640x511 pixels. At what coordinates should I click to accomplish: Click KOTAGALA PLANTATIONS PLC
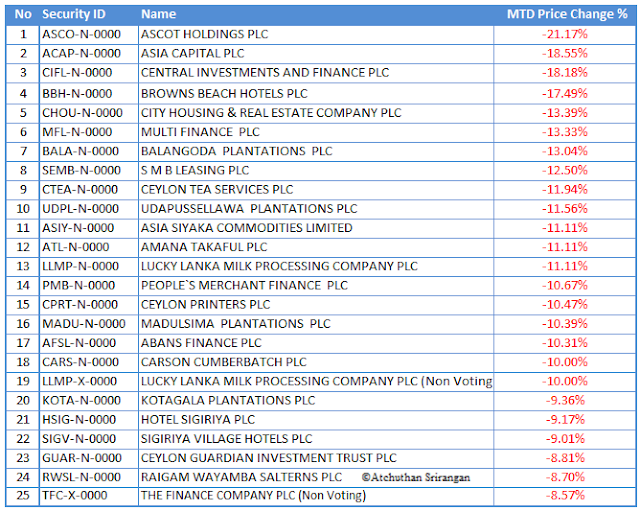tap(228, 400)
